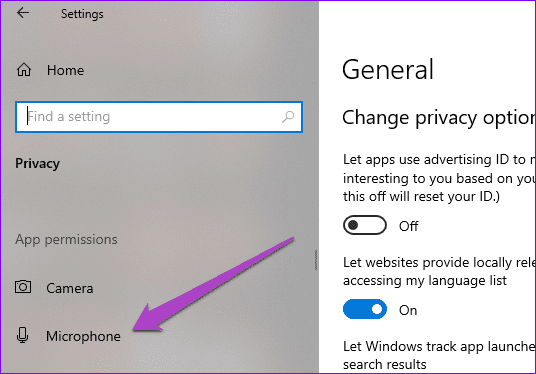Click the Home house icon
Viewport: 536px width, 374px height.
click(x=24, y=70)
